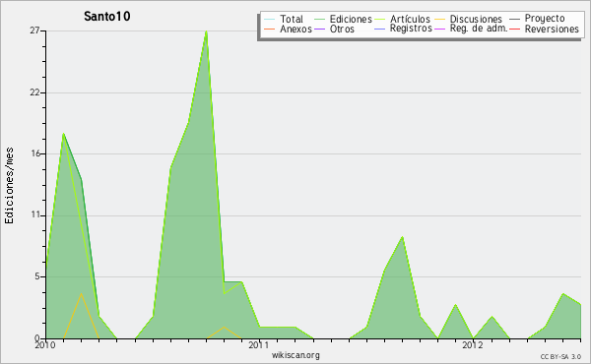Viewport: 591px width, 364px height.
Task: Click the y-axis label 11
Action: (35, 215)
